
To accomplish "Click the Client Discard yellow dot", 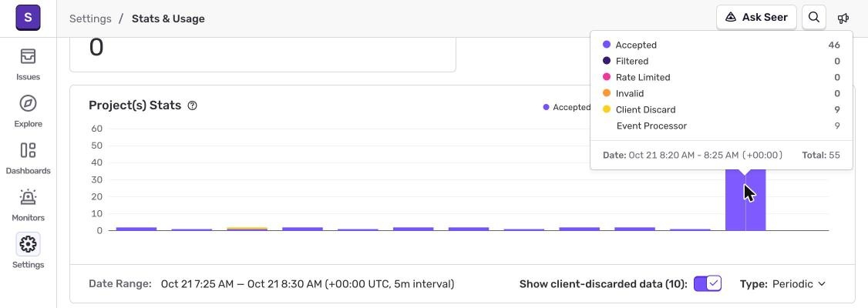I will click(607, 109).
